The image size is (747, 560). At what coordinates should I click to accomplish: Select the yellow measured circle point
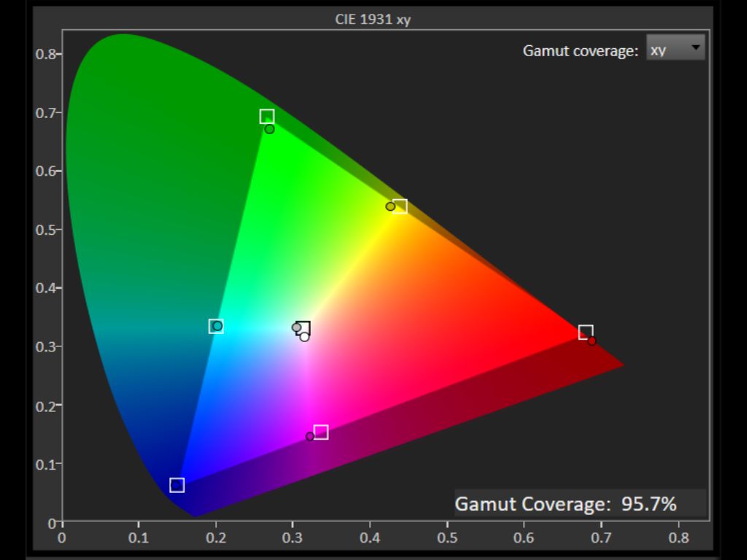click(390, 206)
